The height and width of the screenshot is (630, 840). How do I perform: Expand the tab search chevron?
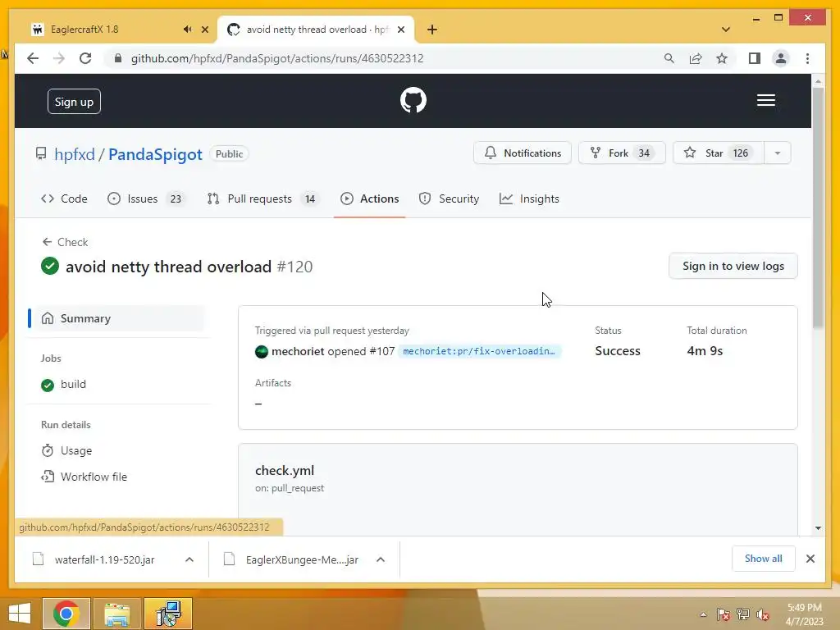(x=725, y=30)
